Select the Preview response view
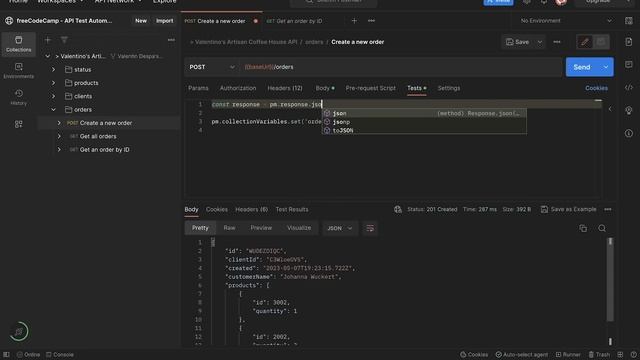 pyautogui.click(x=261, y=228)
